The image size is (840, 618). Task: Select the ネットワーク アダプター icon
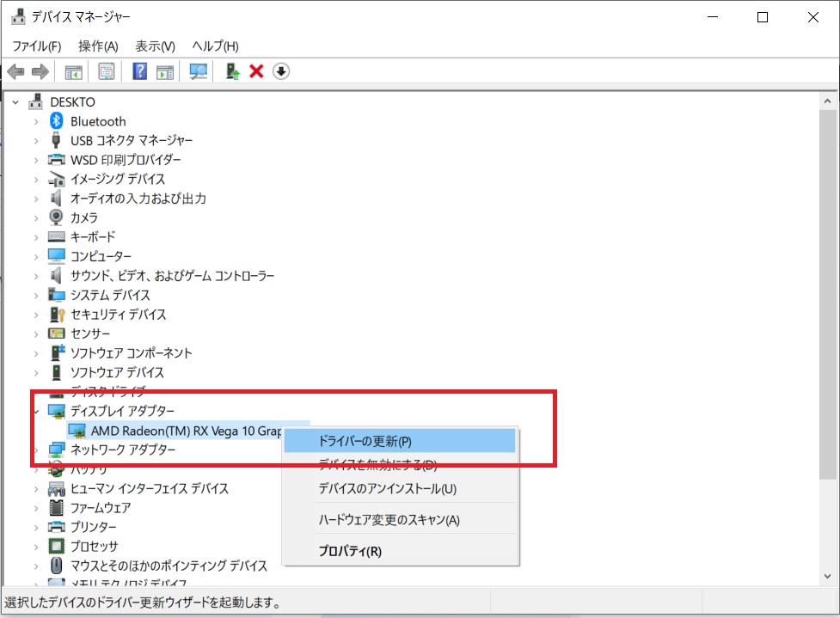57,450
